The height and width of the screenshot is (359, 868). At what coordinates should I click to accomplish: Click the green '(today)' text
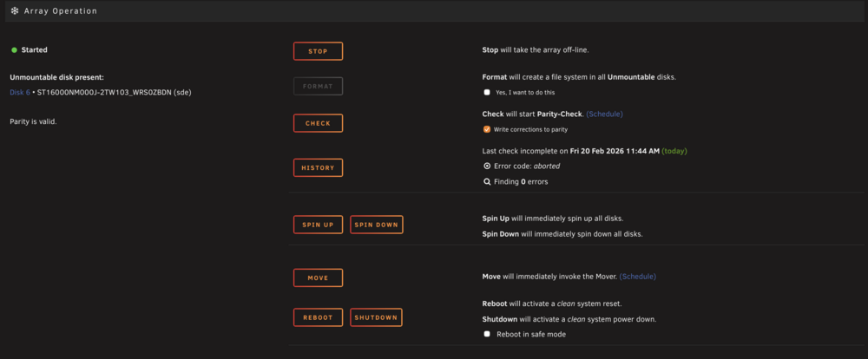674,151
